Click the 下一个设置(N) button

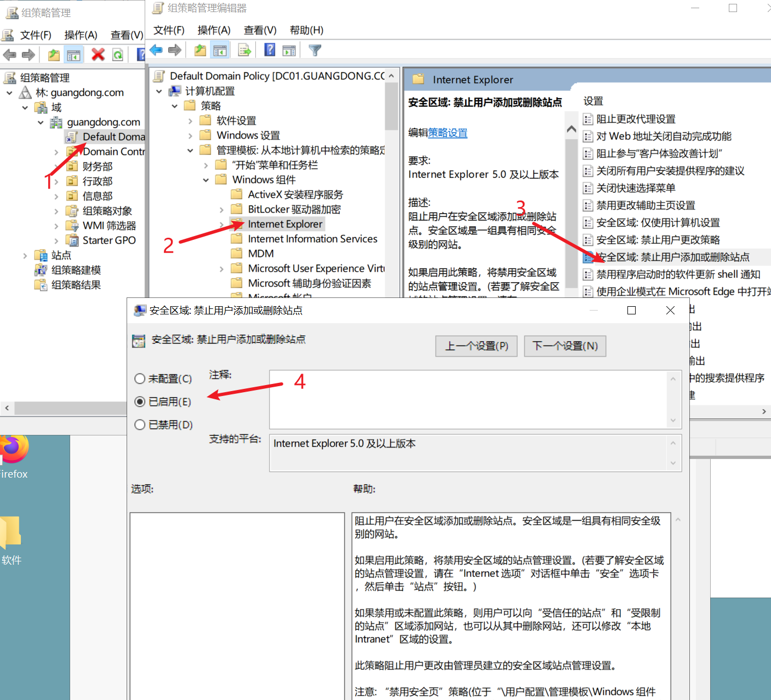[x=565, y=346]
